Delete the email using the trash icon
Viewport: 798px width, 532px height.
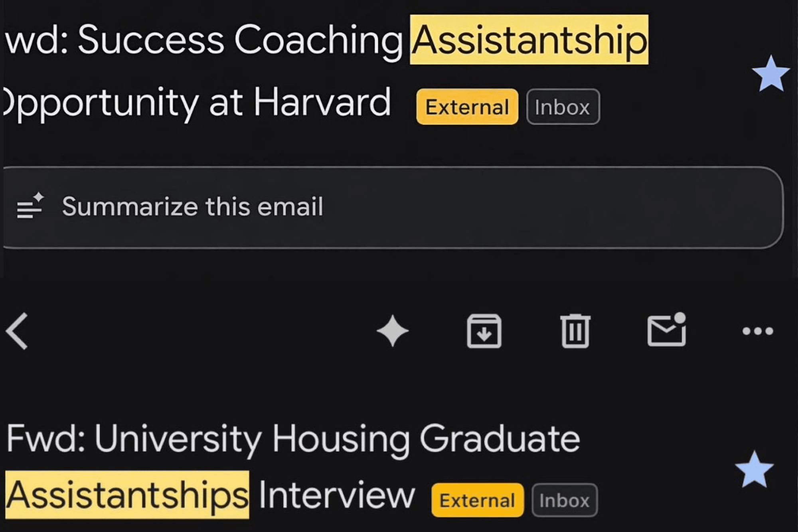coord(575,331)
